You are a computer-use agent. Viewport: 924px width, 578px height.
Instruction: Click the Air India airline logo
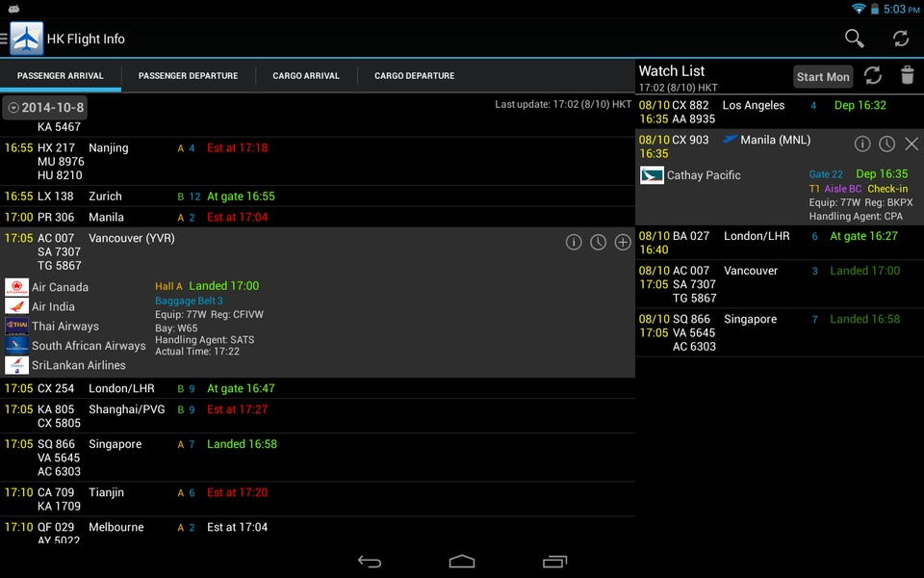(x=16, y=306)
